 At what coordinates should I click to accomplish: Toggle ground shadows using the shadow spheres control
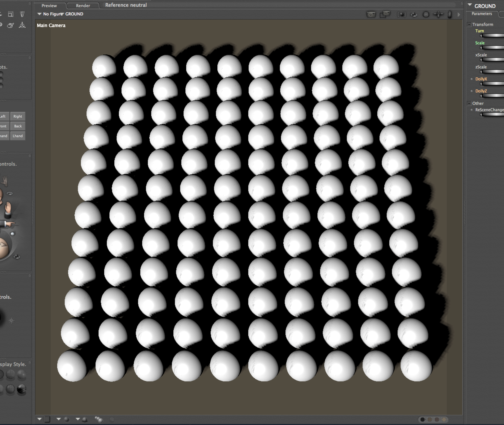coord(85,420)
